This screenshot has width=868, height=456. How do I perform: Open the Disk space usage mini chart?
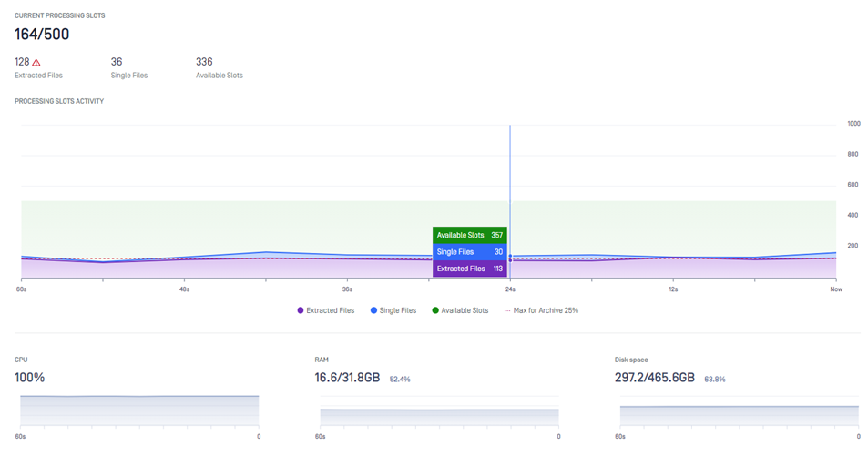(739, 414)
